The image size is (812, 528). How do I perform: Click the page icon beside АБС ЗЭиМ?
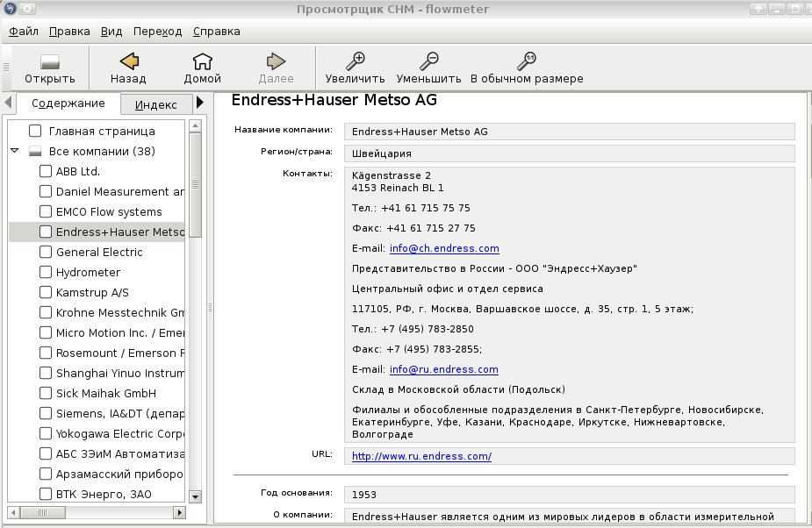pyautogui.click(x=46, y=454)
